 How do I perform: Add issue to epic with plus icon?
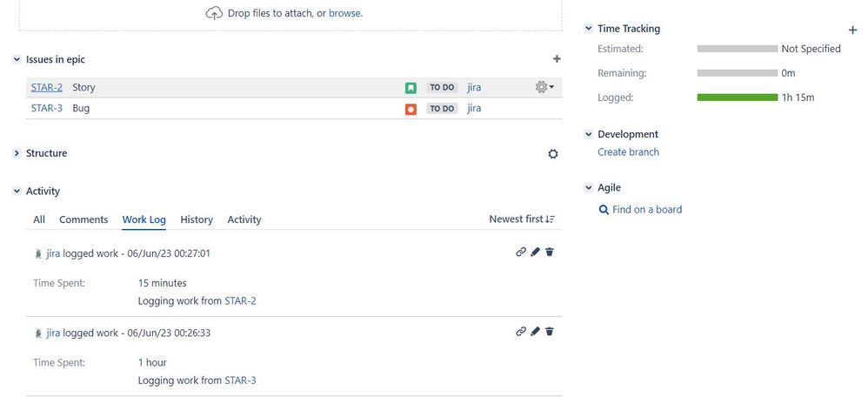[x=557, y=58]
